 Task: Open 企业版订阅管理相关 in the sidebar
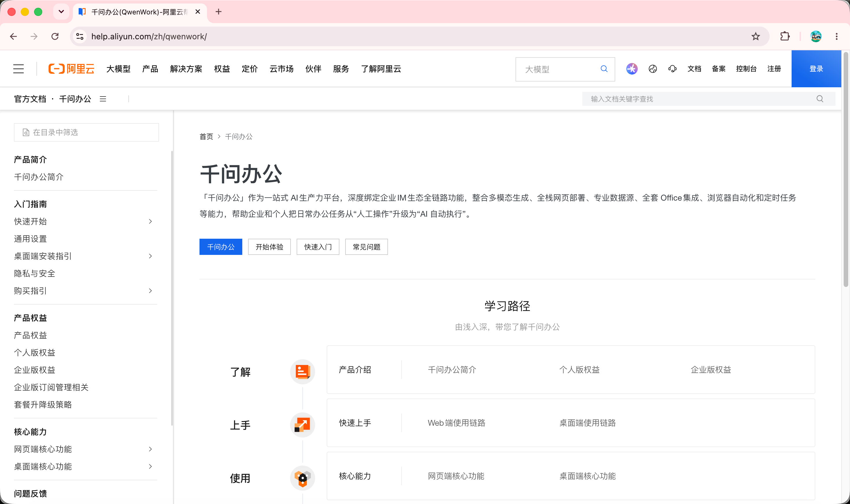click(x=51, y=387)
